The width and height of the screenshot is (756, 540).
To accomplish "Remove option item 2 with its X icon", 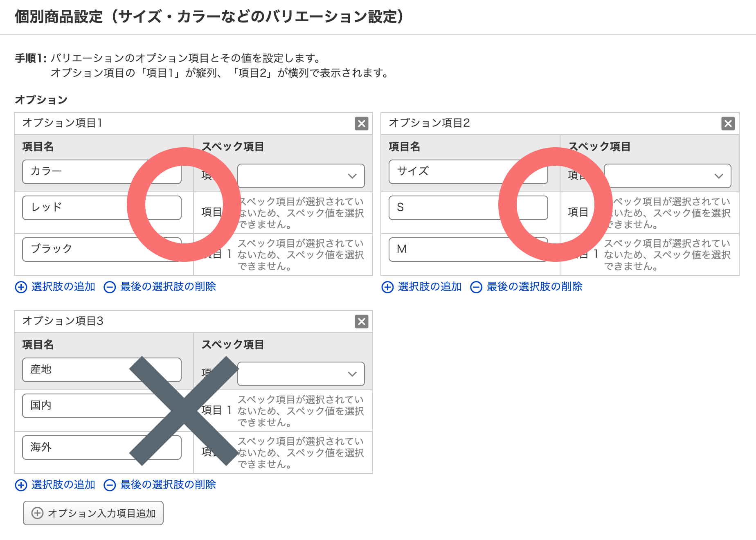I will [x=728, y=124].
